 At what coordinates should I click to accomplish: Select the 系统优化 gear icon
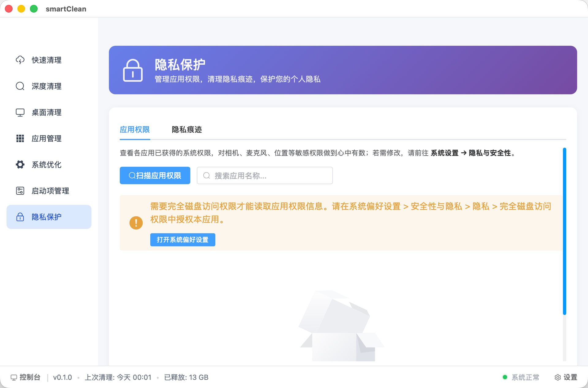[x=20, y=165]
